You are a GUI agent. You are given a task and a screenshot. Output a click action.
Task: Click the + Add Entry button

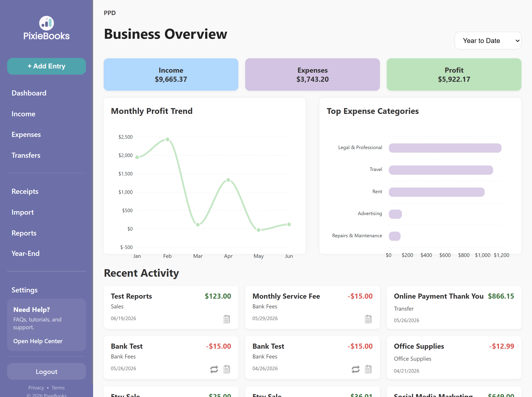coord(46,66)
